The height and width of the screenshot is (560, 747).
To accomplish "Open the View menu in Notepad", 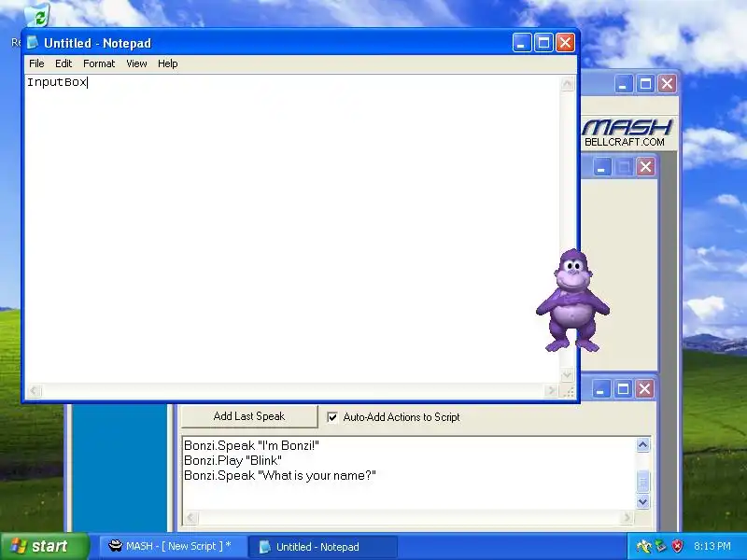I will tap(136, 63).
